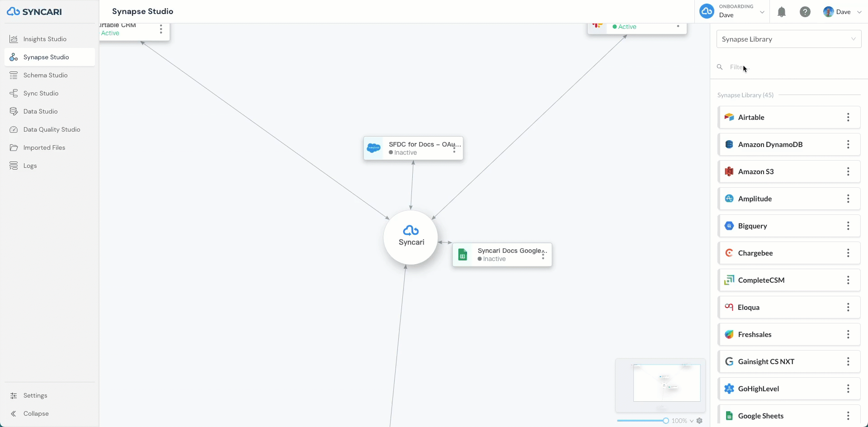Select SFDC for Docs Salesforce icon
Image resolution: width=868 pixels, height=427 pixels.
tap(374, 148)
